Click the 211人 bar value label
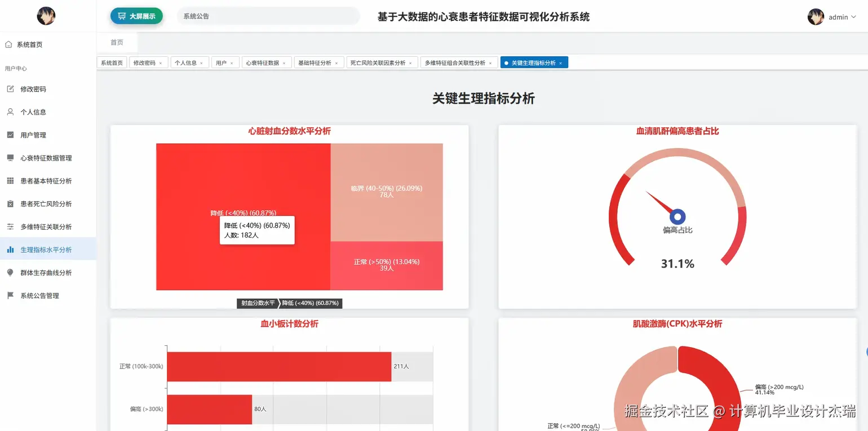 coord(401,366)
